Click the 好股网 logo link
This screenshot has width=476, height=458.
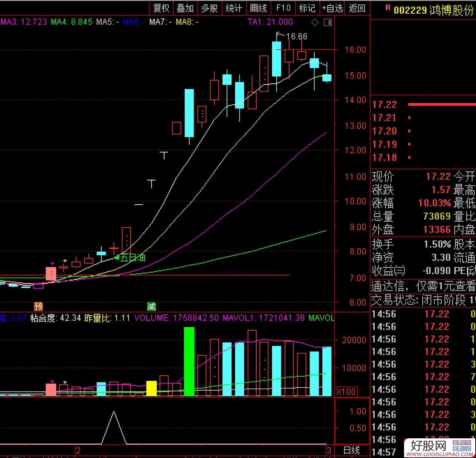pos(439,448)
